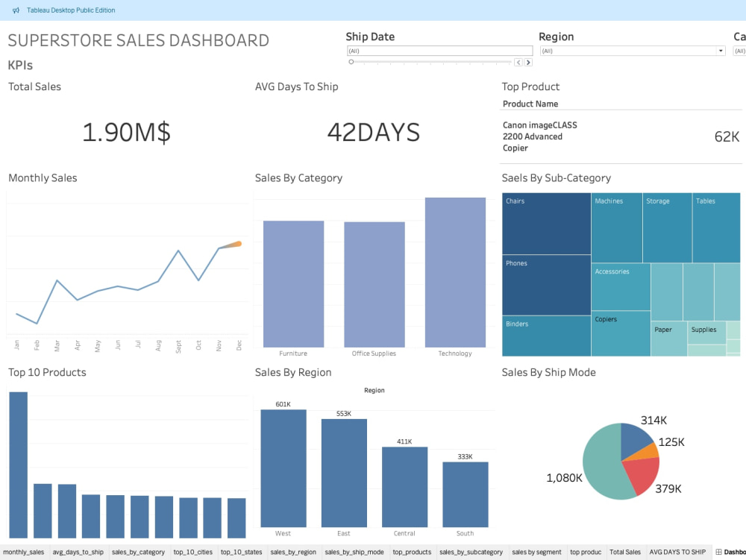Click the Binders tile in the treemap

(x=547, y=336)
